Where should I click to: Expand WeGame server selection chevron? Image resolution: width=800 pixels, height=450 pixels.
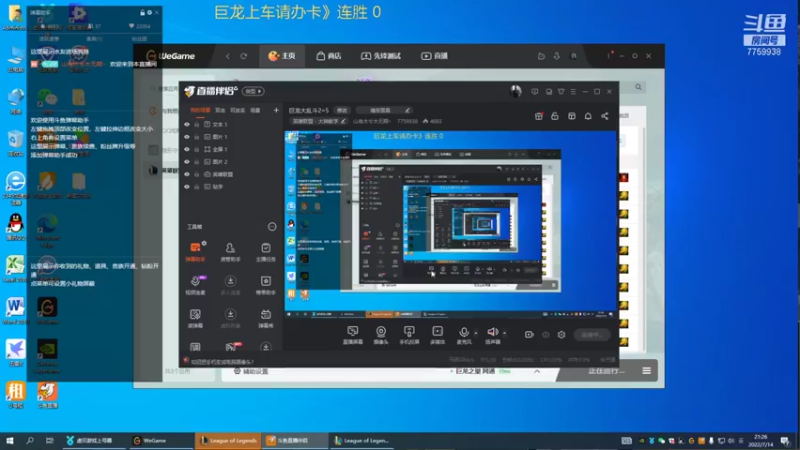click(537, 371)
